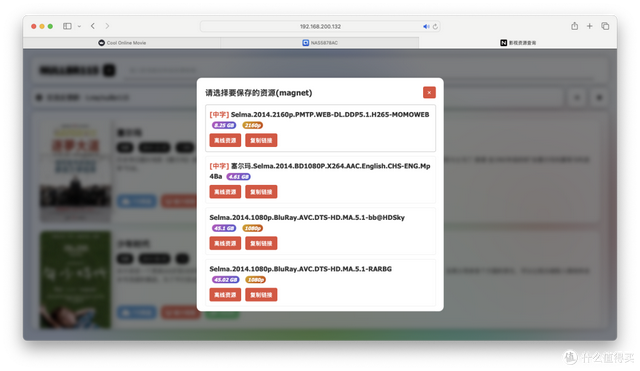Focus the Safari address bar
640x371 pixels.
point(320,27)
